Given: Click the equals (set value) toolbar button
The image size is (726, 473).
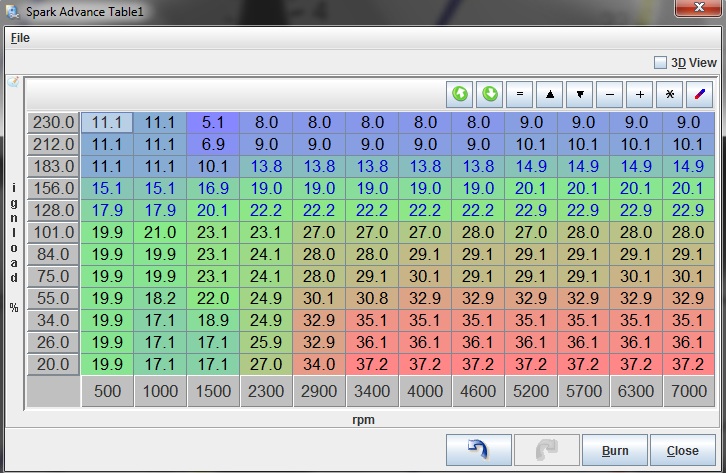Looking at the screenshot, I should [519, 95].
